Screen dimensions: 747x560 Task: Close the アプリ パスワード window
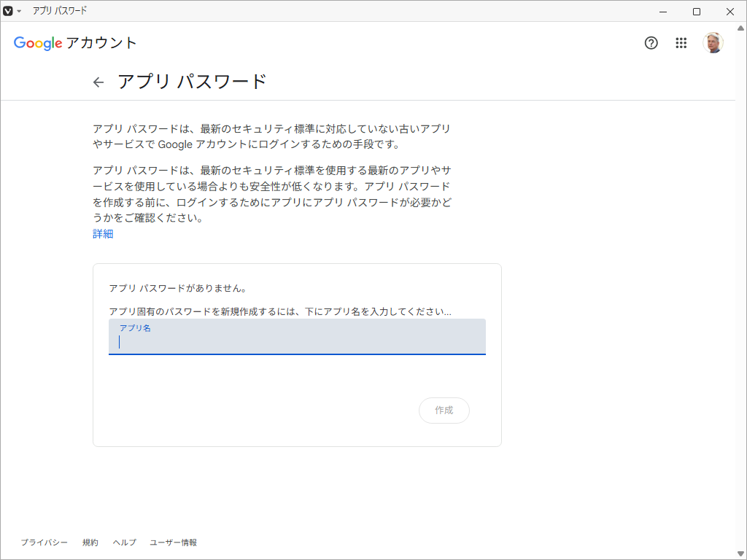click(730, 11)
